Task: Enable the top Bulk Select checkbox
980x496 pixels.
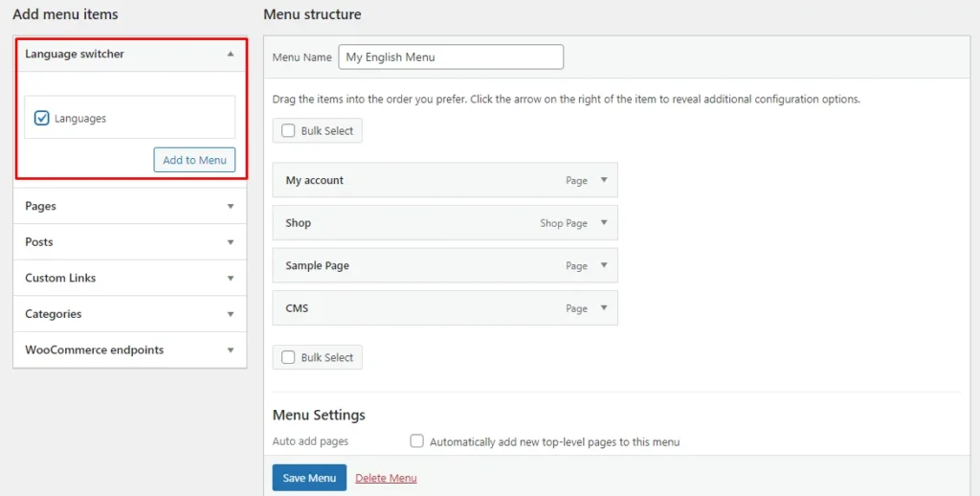Action: point(288,131)
